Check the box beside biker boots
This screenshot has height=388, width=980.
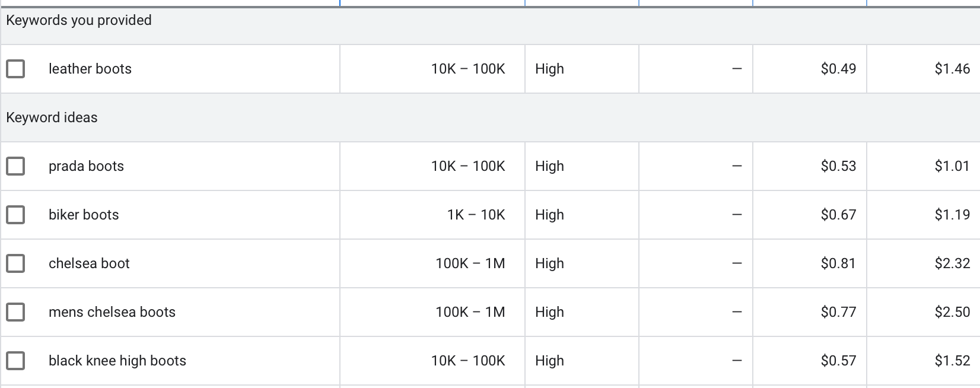[15, 215]
